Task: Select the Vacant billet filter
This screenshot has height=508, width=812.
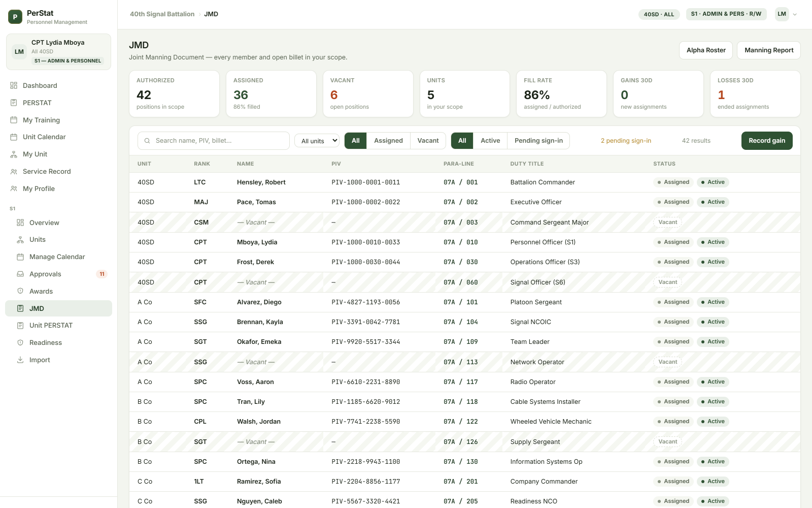Action: tap(428, 141)
